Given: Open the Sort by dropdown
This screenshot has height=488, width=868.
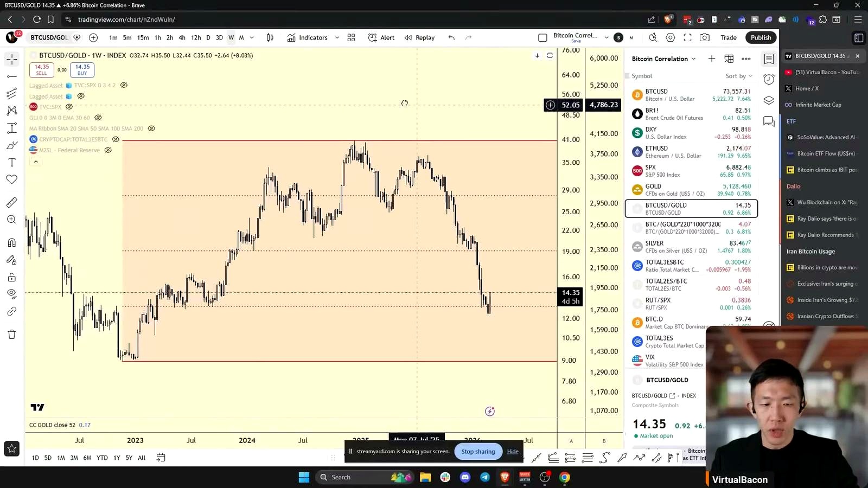Looking at the screenshot, I should (739, 76).
